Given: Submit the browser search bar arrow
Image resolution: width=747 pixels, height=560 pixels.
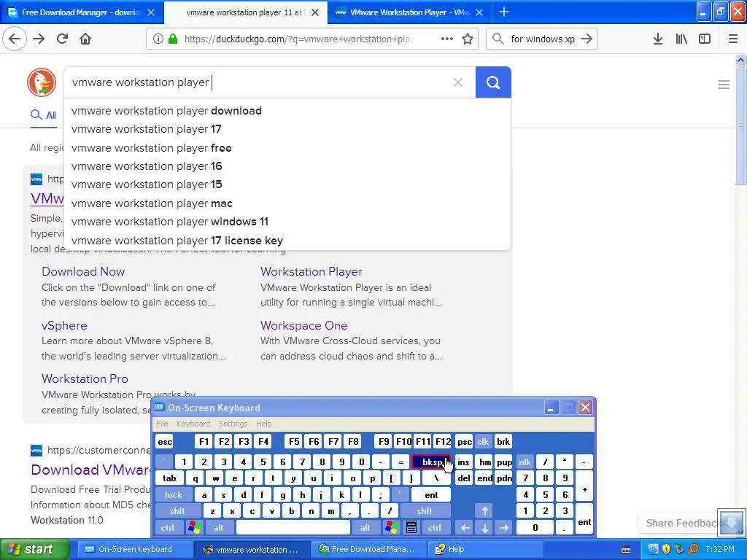Looking at the screenshot, I should (587, 39).
